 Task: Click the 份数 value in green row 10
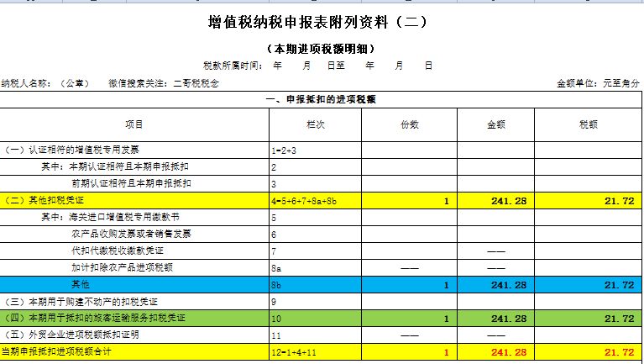(x=409, y=319)
